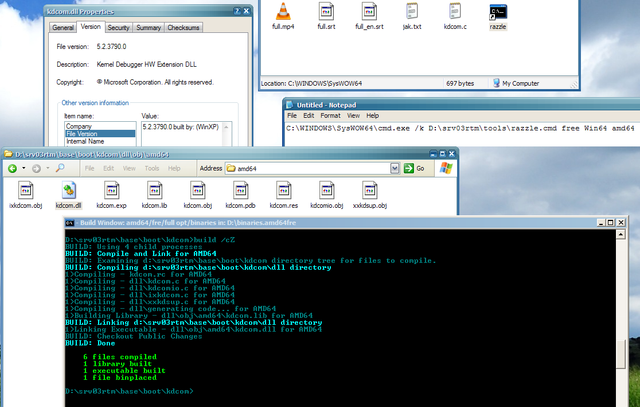Switch to the Checksums tab
This screenshot has width=640, height=407.
click(183, 28)
